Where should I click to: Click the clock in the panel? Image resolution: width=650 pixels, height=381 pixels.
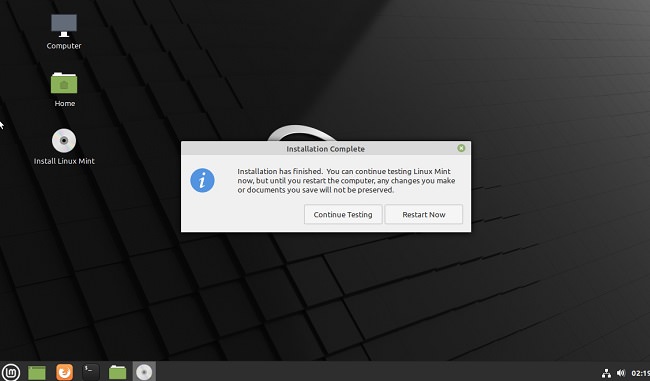pos(640,374)
